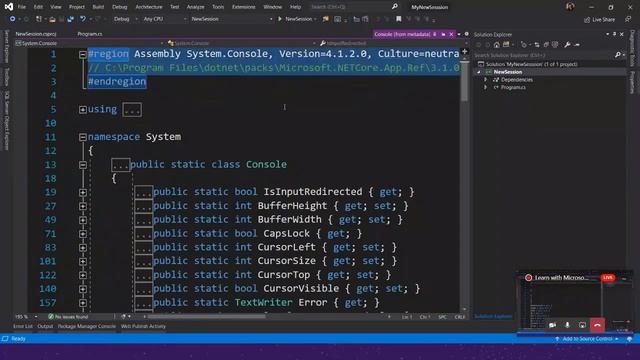The image size is (640, 360).
Task: Open the Debug configuration dropdown
Action: pyautogui.click(x=125, y=19)
